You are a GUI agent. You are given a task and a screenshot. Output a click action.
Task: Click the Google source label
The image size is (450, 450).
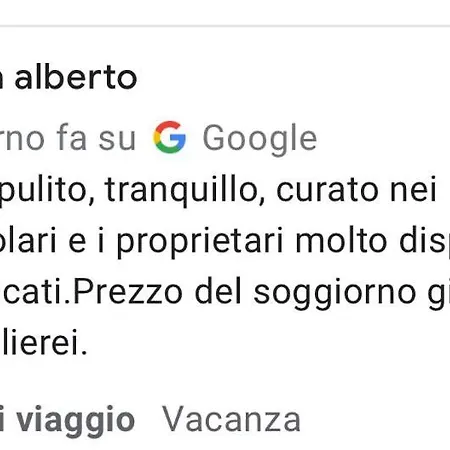tap(260, 138)
